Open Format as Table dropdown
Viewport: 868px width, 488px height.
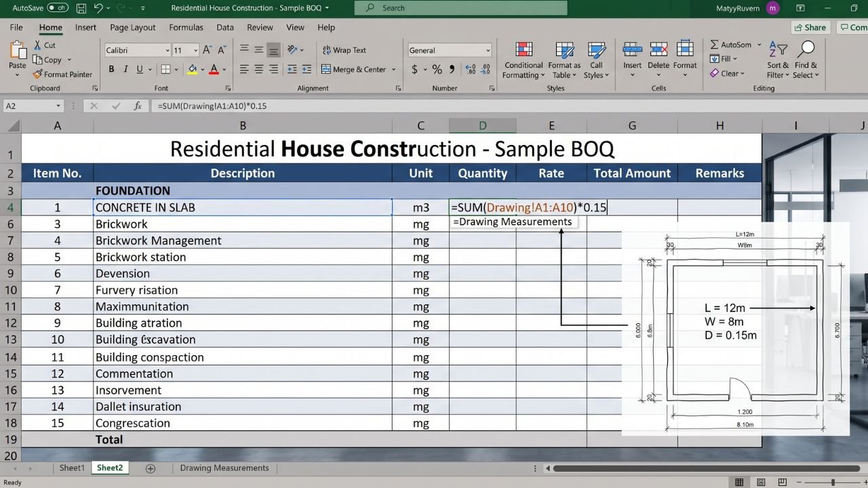(564, 60)
